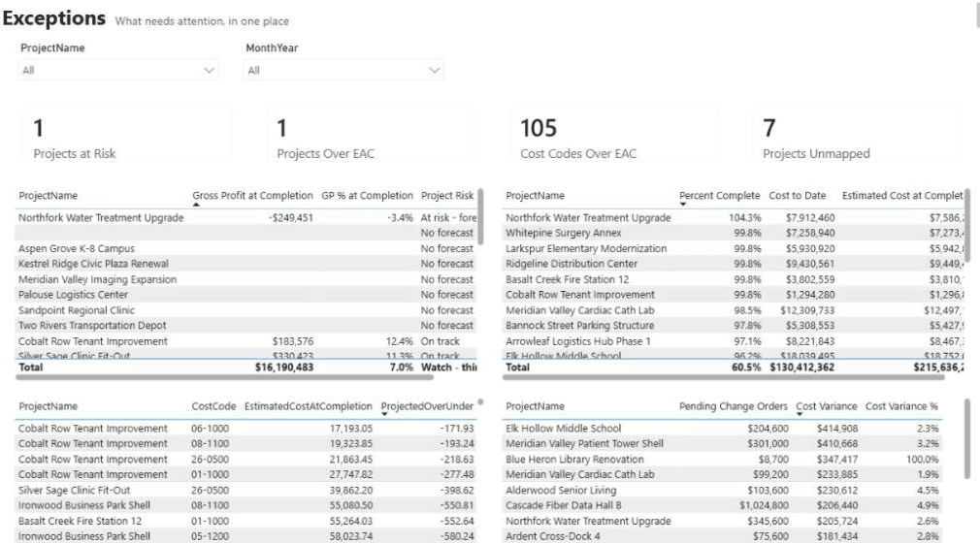Click the cost variance table vertical scrollbar
Image resolution: width=980 pixels, height=543 pixels.
tap(966, 438)
